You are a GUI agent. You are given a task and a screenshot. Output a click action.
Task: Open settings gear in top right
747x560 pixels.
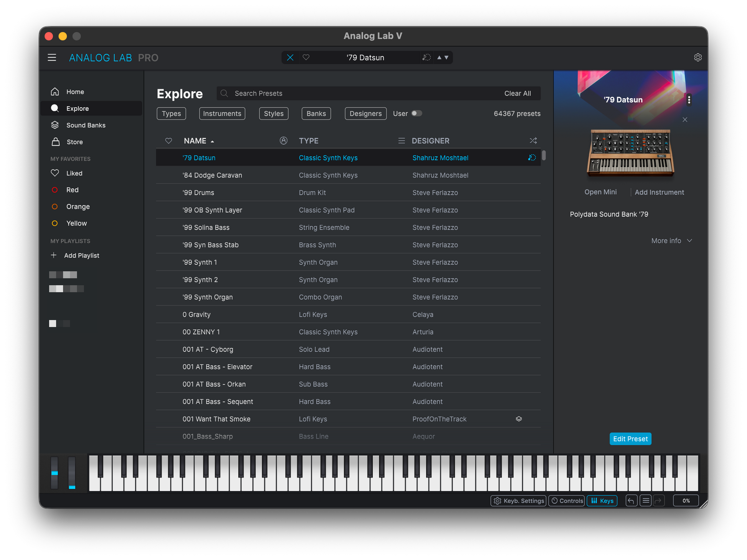[697, 58]
